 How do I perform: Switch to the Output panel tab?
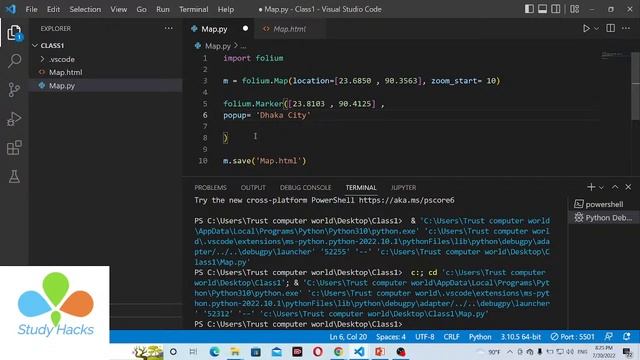pyautogui.click(x=253, y=187)
